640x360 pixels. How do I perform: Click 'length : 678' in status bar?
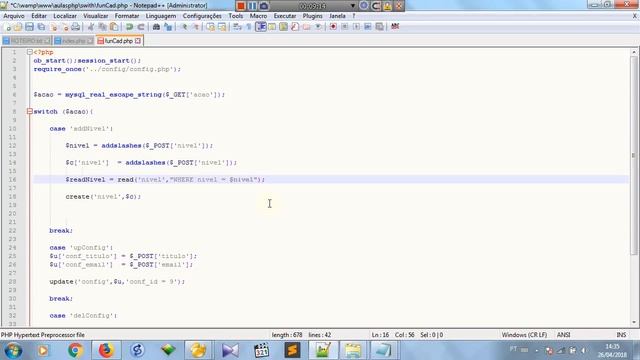coord(287,335)
